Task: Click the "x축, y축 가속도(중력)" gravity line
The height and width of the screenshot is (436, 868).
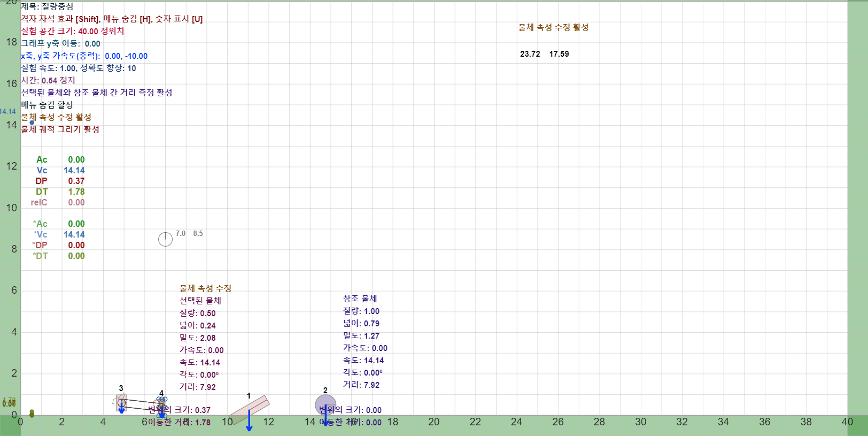Action: pyautogui.click(x=84, y=56)
